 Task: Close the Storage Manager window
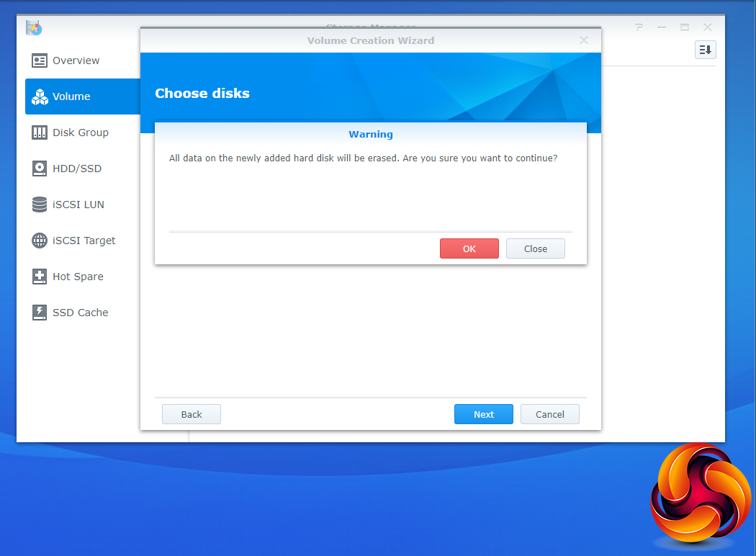(x=707, y=27)
